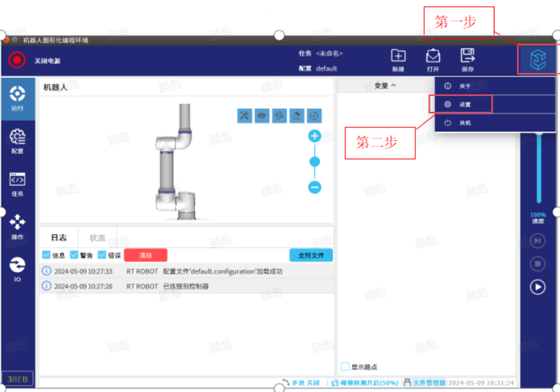Screen dimensions: 560x392
Task: Click the 打开 (Open) file icon
Action: (433, 59)
